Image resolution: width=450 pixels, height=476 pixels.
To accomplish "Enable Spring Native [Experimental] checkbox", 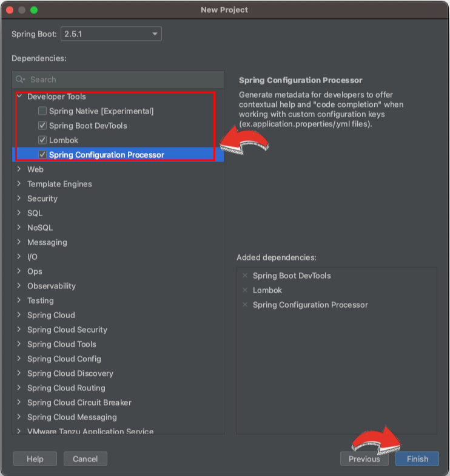I will [x=42, y=111].
